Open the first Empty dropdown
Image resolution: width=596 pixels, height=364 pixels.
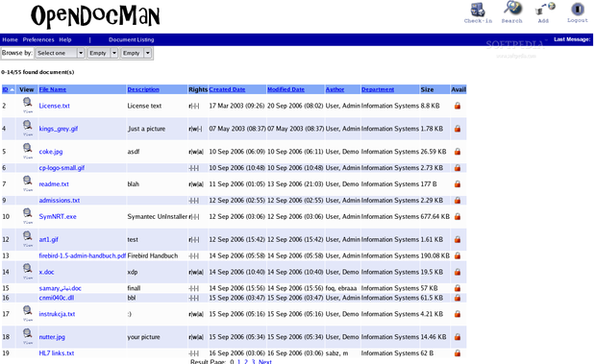pyautogui.click(x=103, y=53)
